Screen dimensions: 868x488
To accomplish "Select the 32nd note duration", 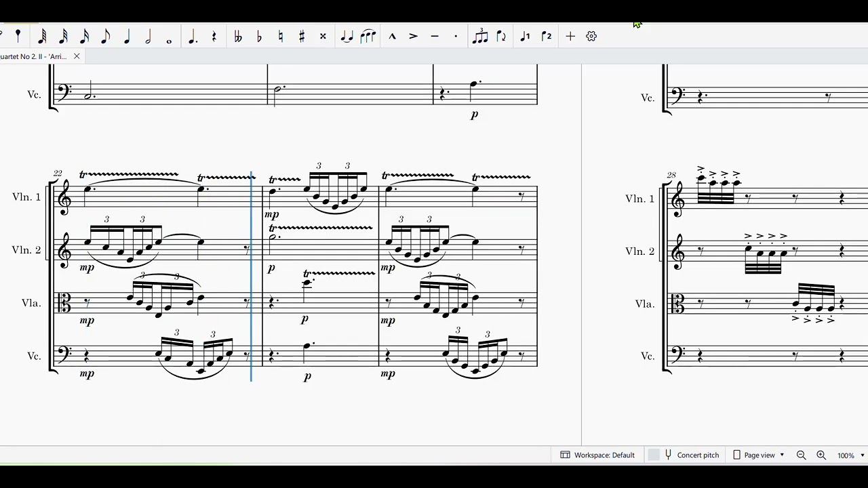I will 63,37.
